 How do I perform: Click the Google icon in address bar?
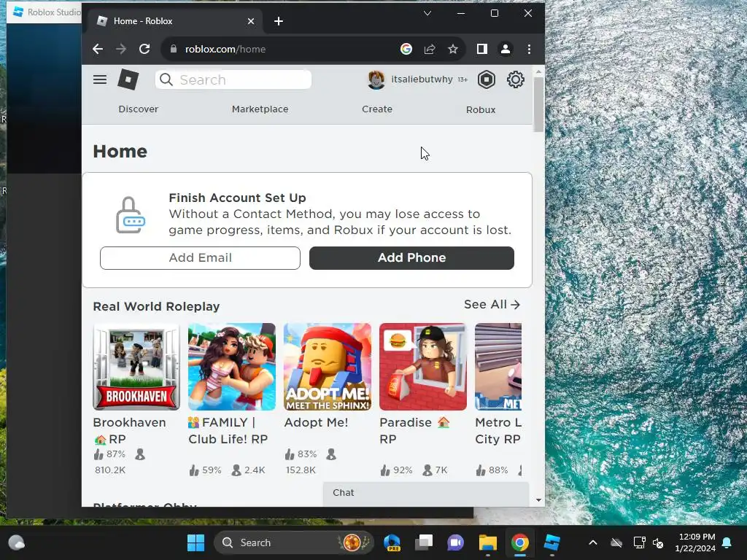[406, 49]
